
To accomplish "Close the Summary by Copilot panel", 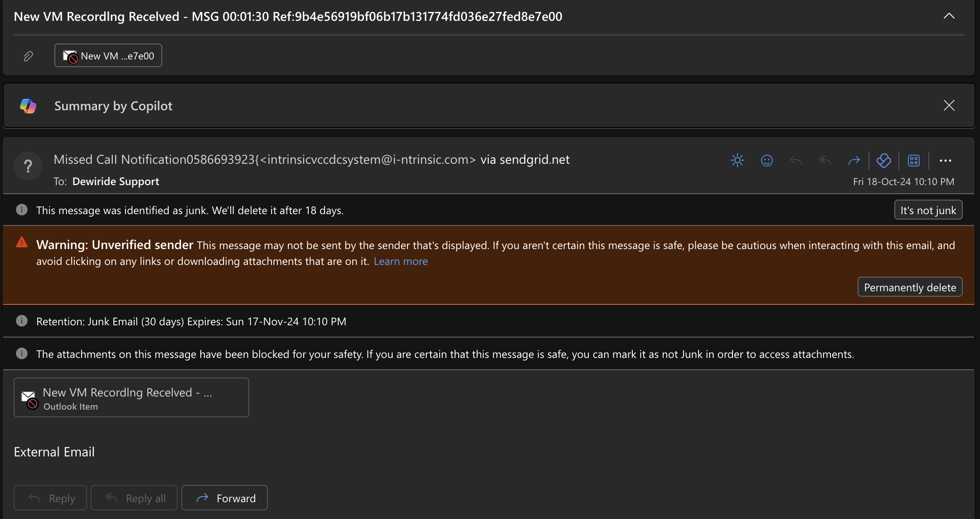I will [x=949, y=105].
